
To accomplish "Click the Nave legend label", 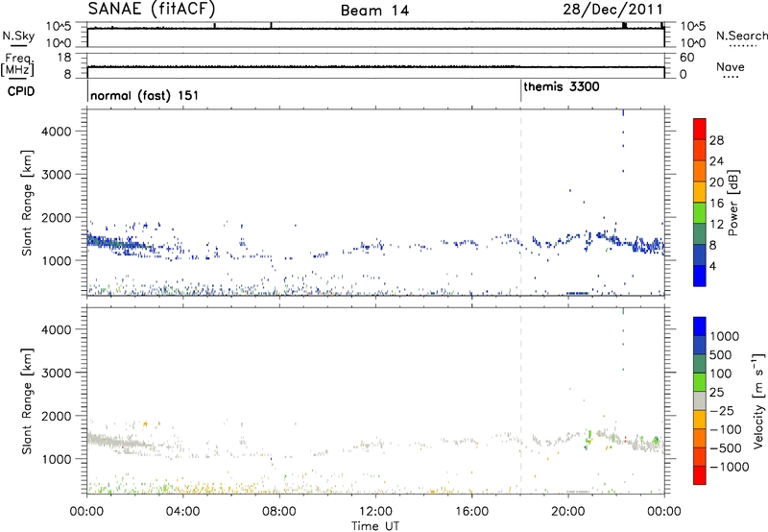I will [731, 67].
